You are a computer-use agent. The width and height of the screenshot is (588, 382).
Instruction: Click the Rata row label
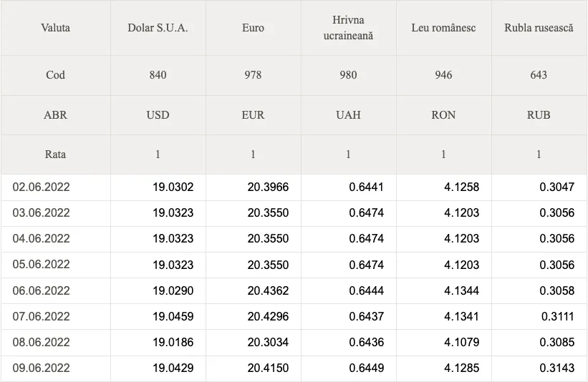[55, 155]
